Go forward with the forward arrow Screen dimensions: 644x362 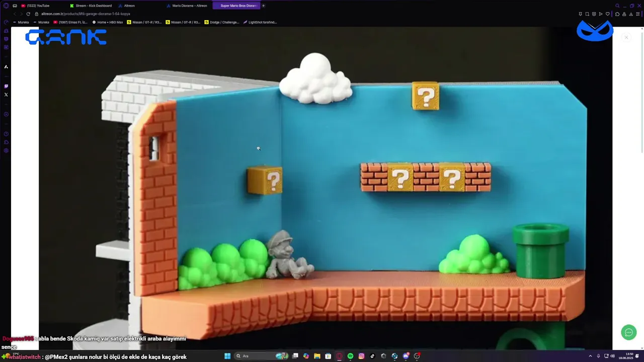(21, 14)
